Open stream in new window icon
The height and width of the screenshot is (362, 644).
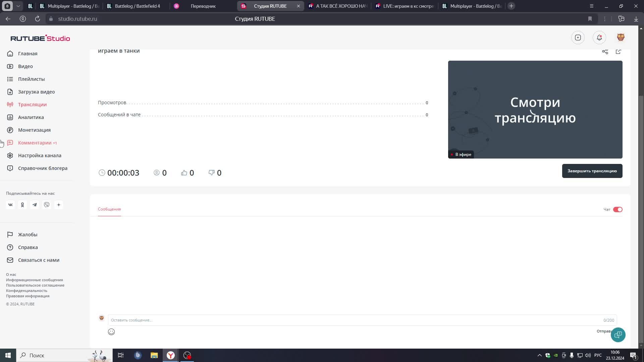pos(619,52)
